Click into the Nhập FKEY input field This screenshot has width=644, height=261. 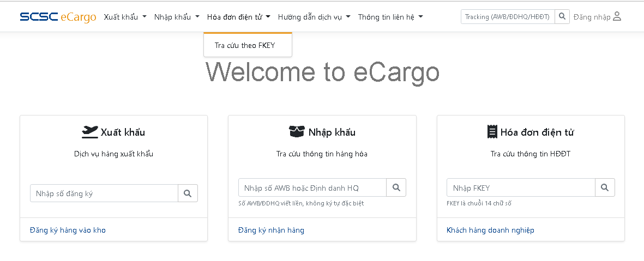(521, 187)
